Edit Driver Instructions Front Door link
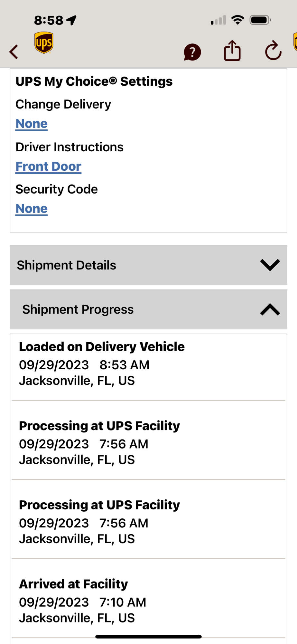297x644 pixels. point(48,166)
